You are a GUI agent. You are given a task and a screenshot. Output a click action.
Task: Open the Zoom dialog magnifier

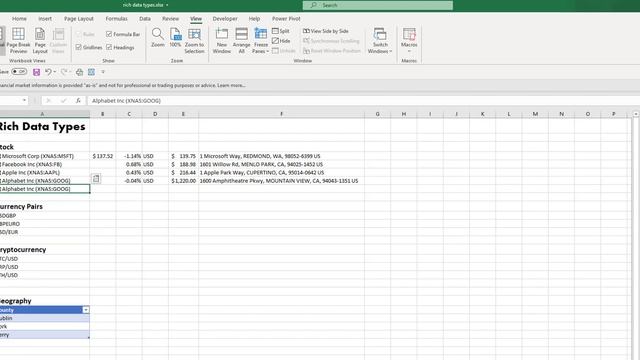[158, 38]
